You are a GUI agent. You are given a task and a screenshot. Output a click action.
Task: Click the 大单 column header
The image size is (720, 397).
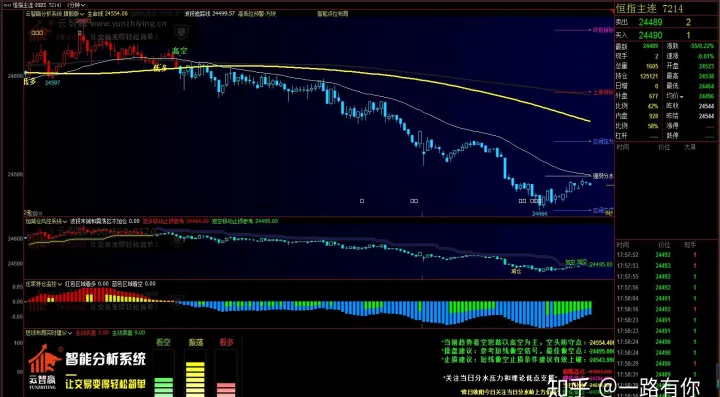[690, 147]
